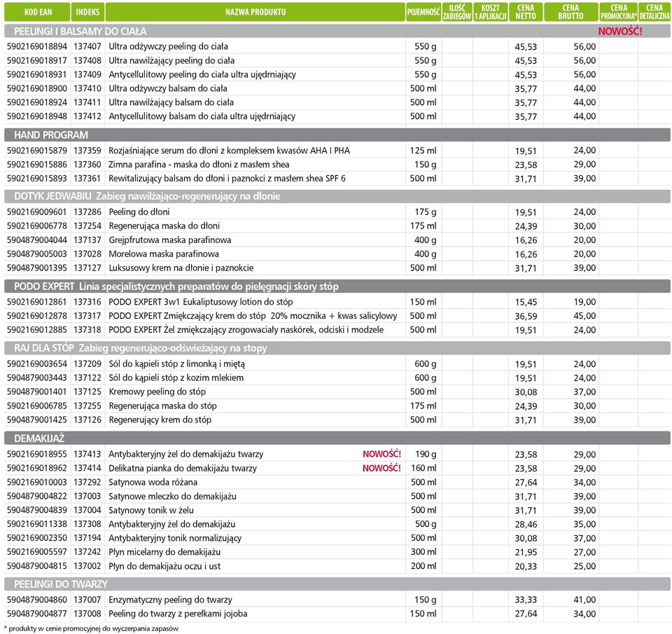Select Regenerująca maska do dłoni

164,226
